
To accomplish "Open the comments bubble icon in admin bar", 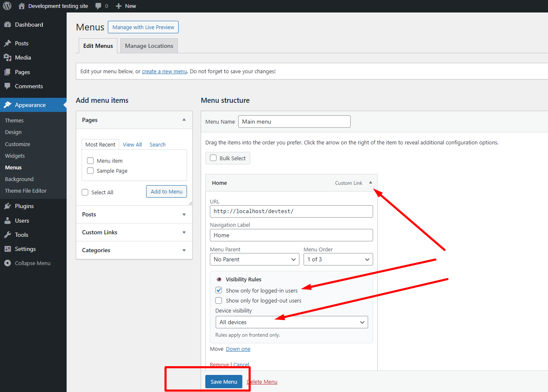I will pos(98,6).
